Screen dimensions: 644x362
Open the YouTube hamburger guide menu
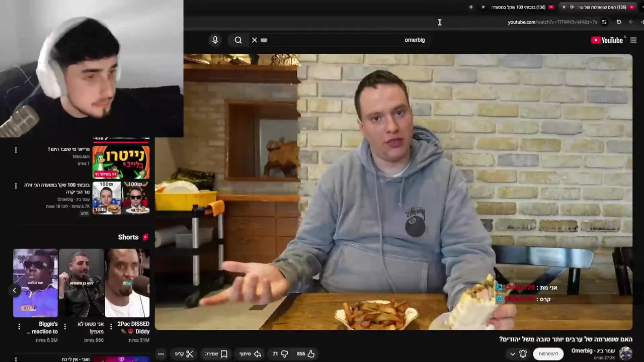(633, 40)
